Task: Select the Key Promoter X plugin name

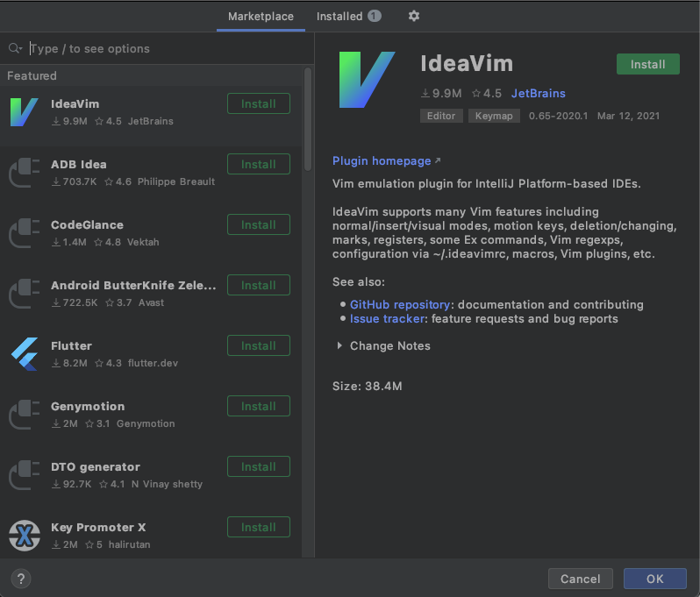Action: (98, 528)
